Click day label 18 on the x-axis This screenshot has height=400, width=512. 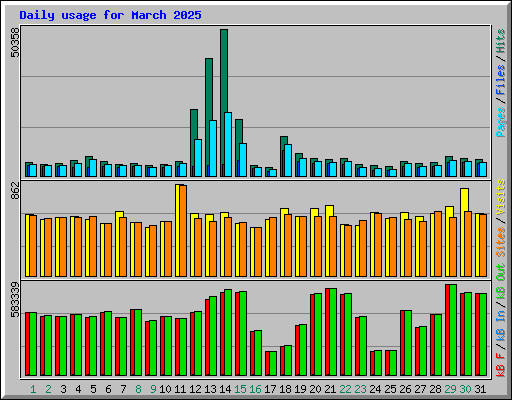coord(285,389)
